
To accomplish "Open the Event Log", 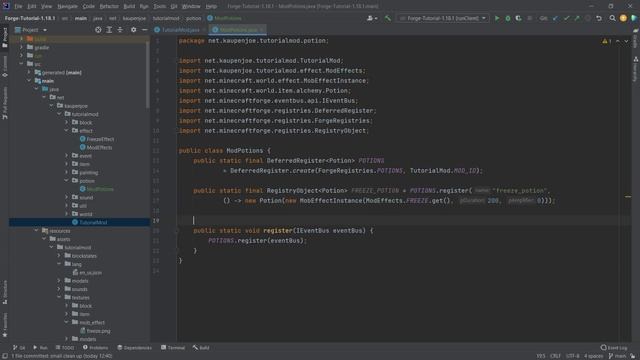I will pyautogui.click(x=614, y=348).
